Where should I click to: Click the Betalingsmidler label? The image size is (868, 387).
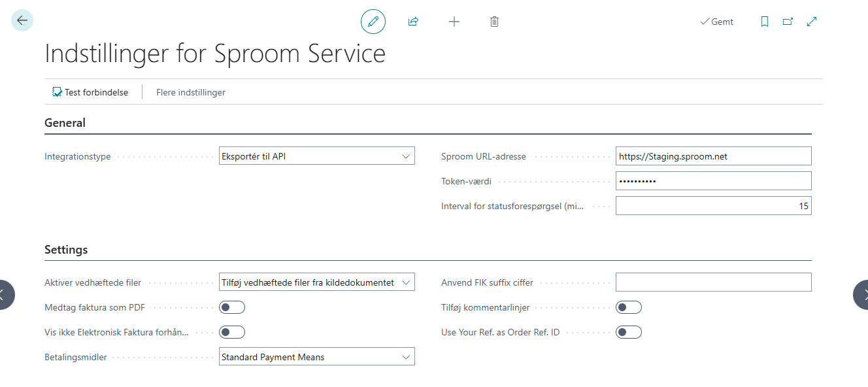pos(76,357)
